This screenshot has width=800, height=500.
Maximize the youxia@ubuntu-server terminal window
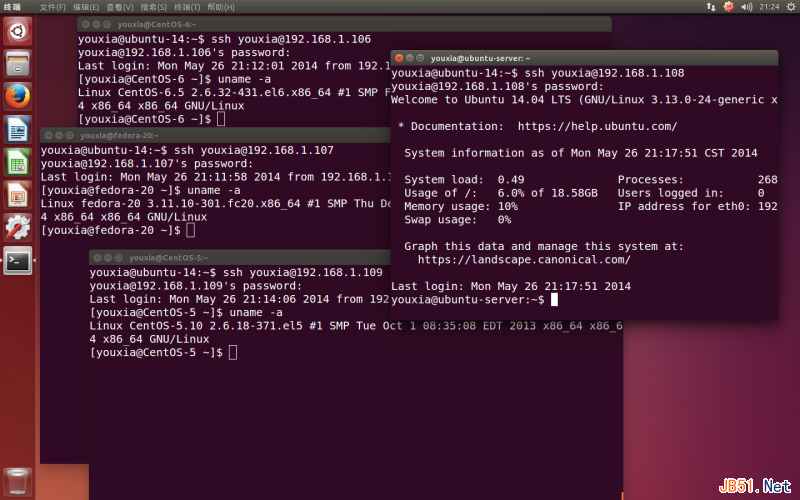pos(420,58)
